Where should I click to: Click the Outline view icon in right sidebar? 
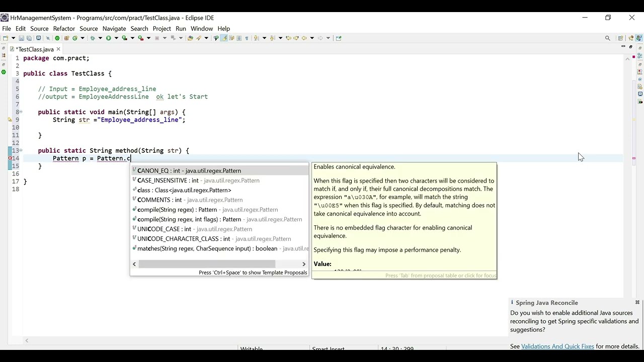pyautogui.click(x=640, y=55)
